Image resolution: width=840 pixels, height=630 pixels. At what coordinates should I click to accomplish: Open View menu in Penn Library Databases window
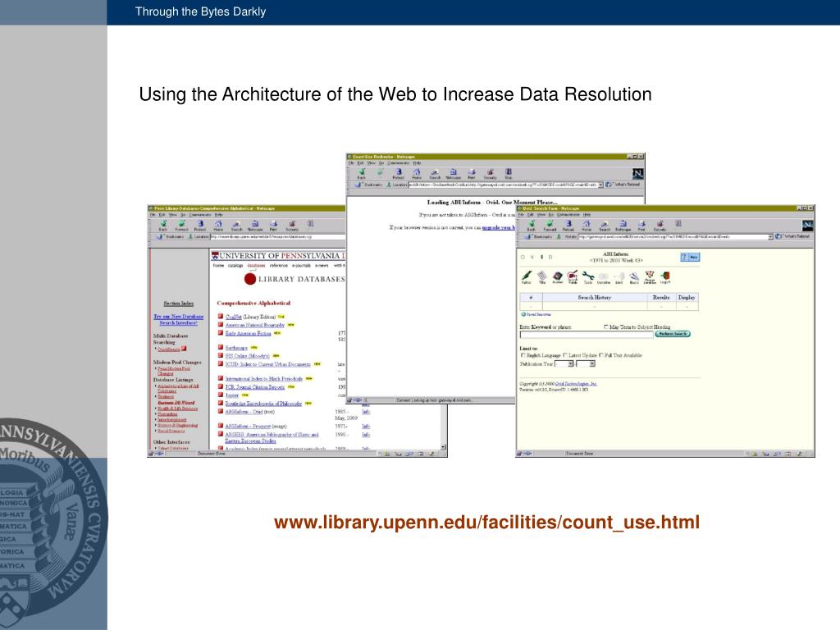pyautogui.click(x=173, y=214)
